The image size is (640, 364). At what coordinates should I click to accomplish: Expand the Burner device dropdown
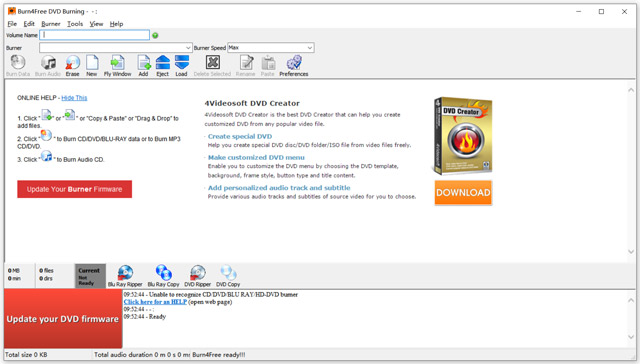pos(188,48)
